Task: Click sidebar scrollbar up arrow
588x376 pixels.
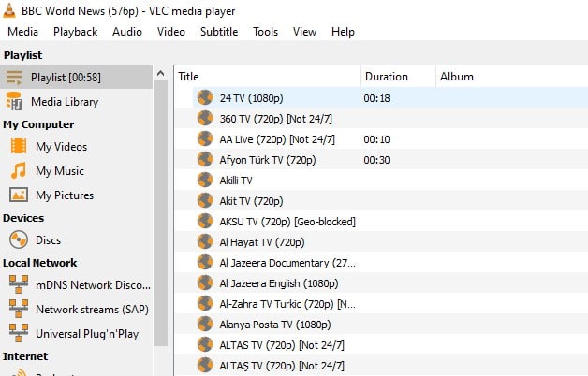Action: tap(160, 73)
